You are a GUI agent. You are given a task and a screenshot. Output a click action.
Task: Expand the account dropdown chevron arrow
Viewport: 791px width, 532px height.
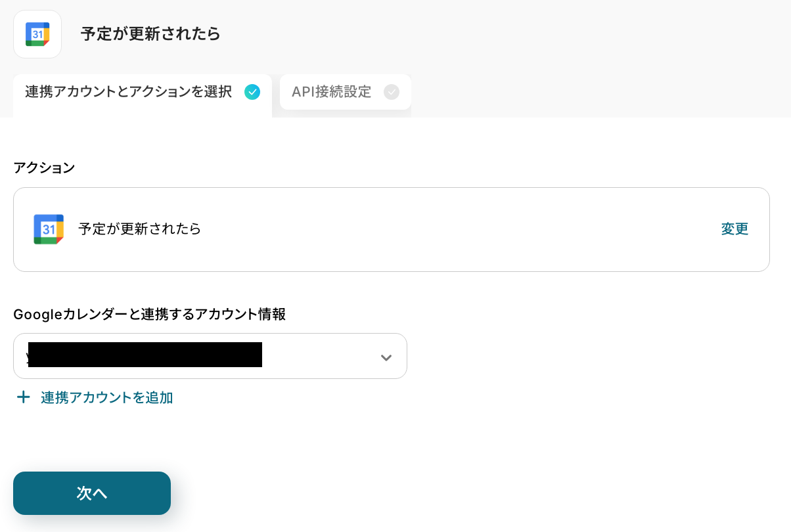click(x=386, y=357)
